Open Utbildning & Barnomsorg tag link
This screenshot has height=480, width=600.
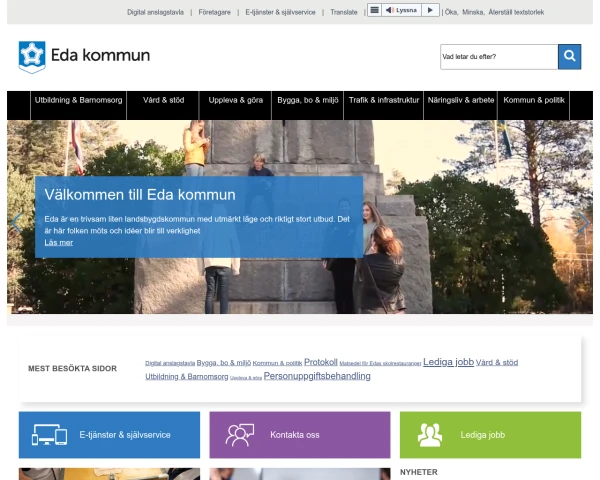[x=187, y=377]
